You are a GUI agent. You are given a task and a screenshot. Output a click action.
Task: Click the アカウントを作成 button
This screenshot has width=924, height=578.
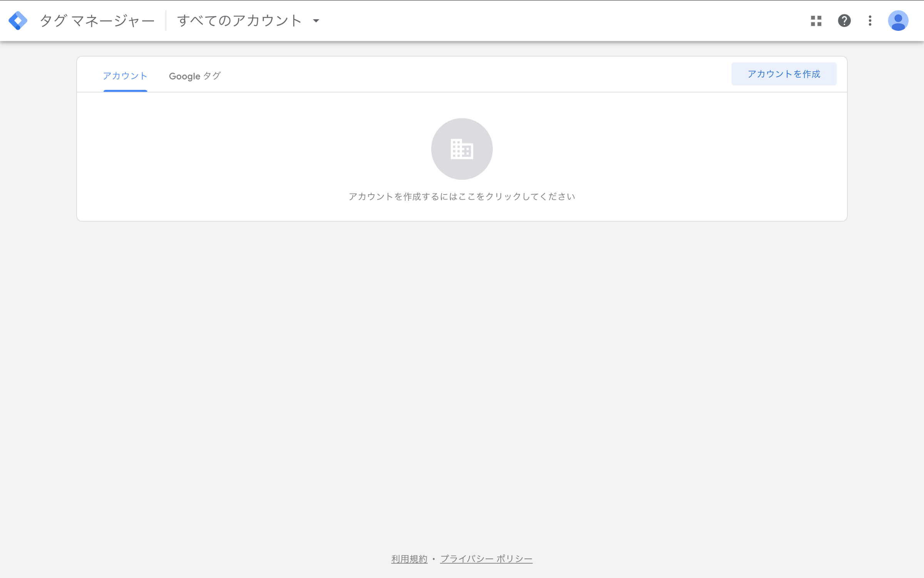(x=784, y=74)
